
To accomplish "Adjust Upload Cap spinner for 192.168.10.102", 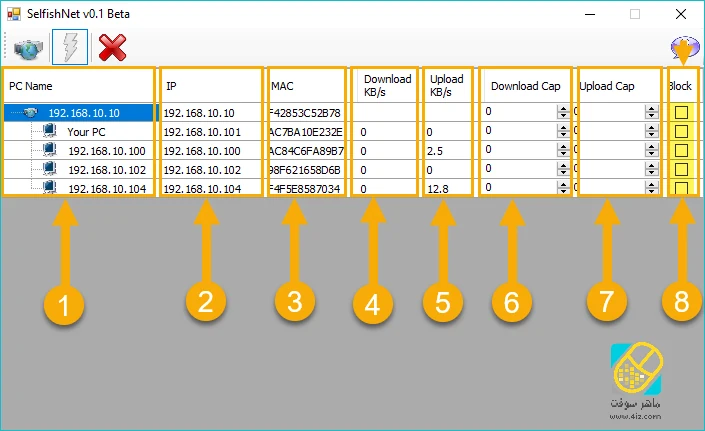I will [x=651, y=169].
